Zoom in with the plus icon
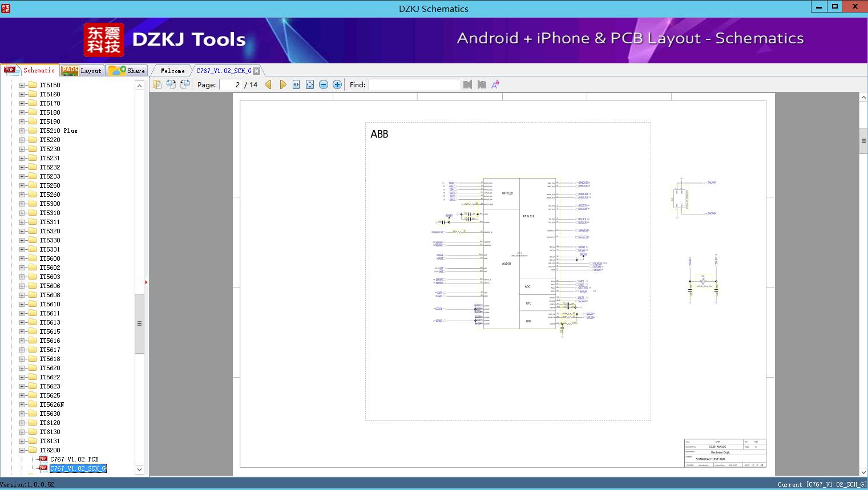868x490 pixels. (x=337, y=84)
